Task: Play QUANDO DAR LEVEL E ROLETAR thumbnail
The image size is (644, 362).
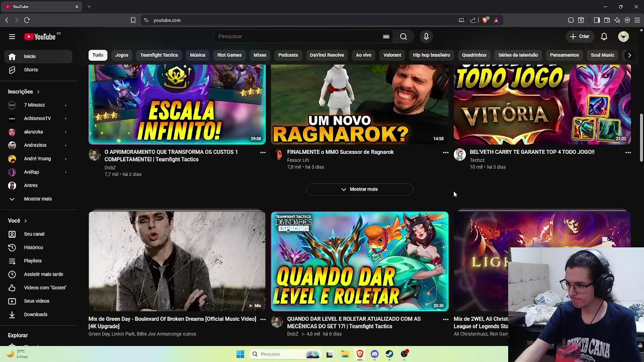Action: (x=360, y=261)
